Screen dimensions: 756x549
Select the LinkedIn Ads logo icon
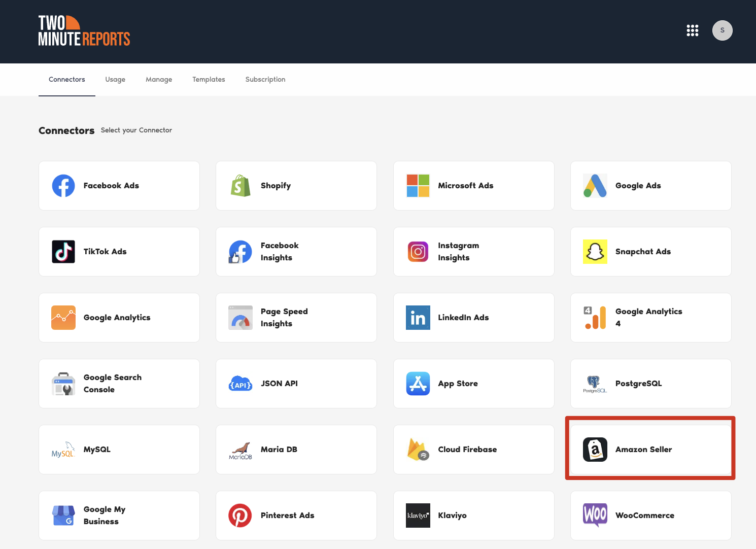[418, 318]
